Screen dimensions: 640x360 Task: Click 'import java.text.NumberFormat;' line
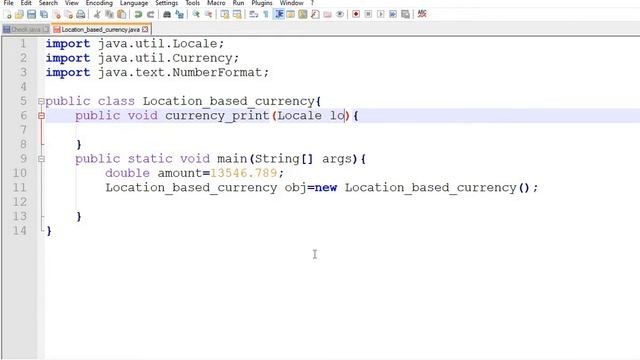157,72
